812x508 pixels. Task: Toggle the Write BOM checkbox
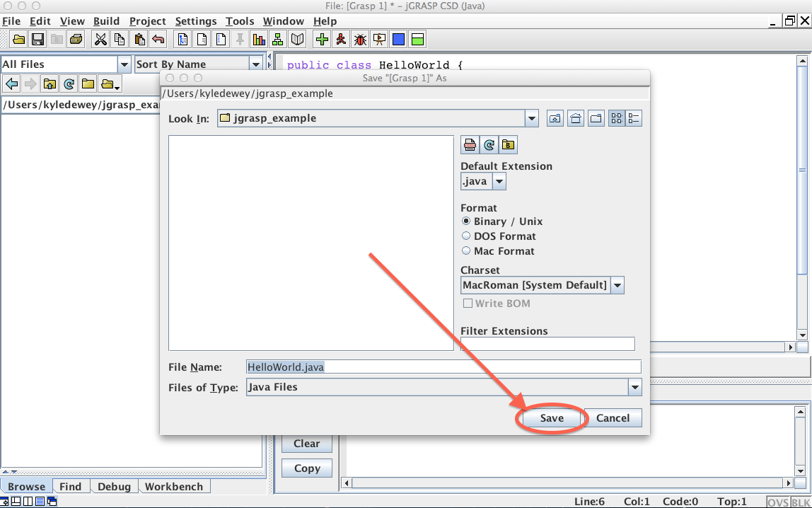[468, 303]
